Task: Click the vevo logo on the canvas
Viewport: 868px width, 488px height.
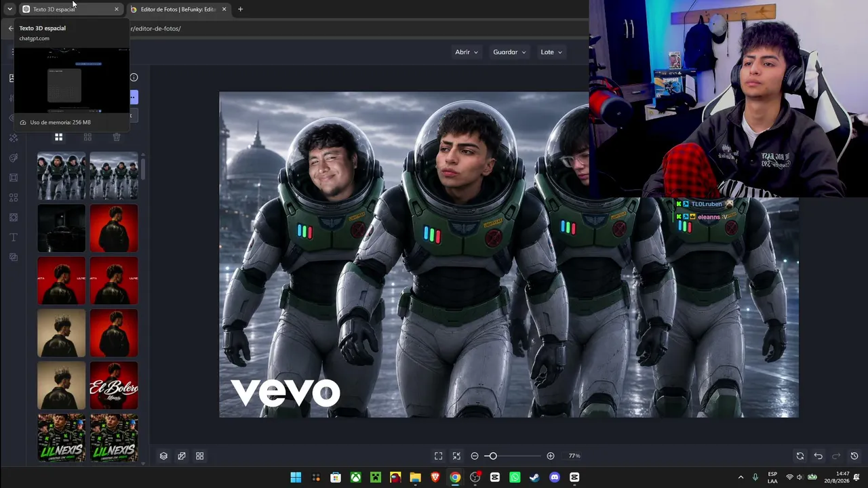Action: 285,392
